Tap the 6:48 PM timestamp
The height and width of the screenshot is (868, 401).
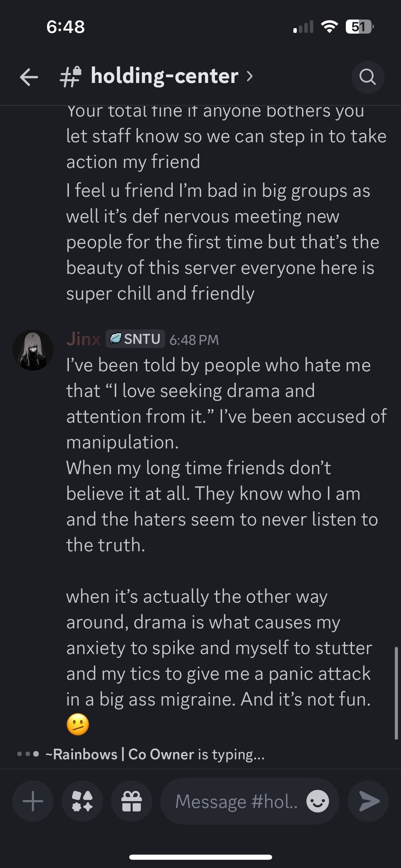194,340
